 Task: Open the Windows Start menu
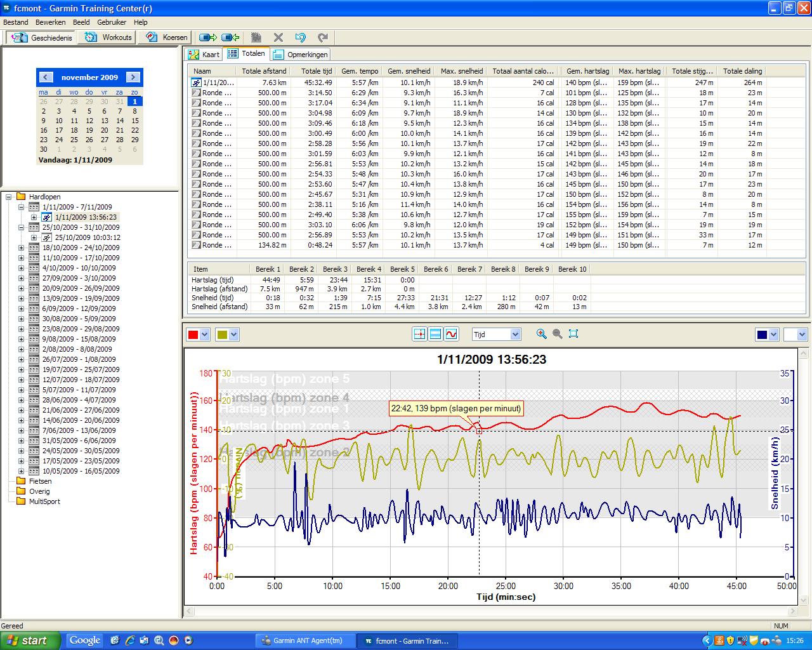pyautogui.click(x=30, y=640)
